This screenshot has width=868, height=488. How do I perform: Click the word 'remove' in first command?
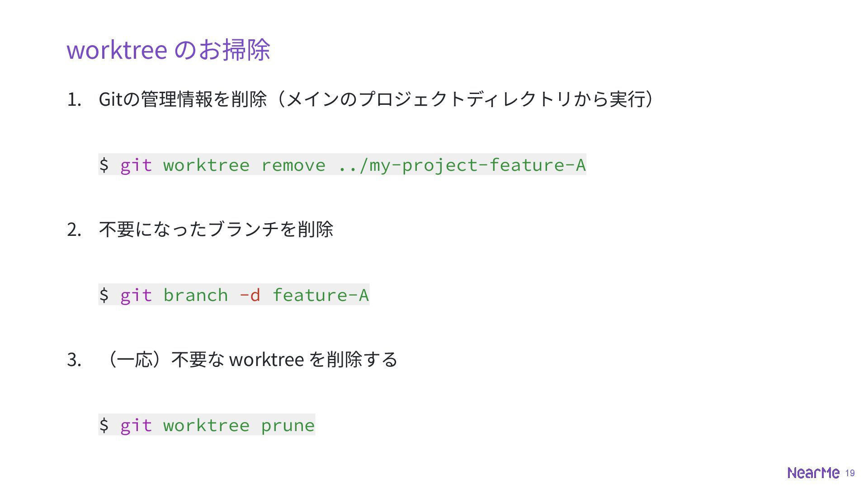coord(293,165)
